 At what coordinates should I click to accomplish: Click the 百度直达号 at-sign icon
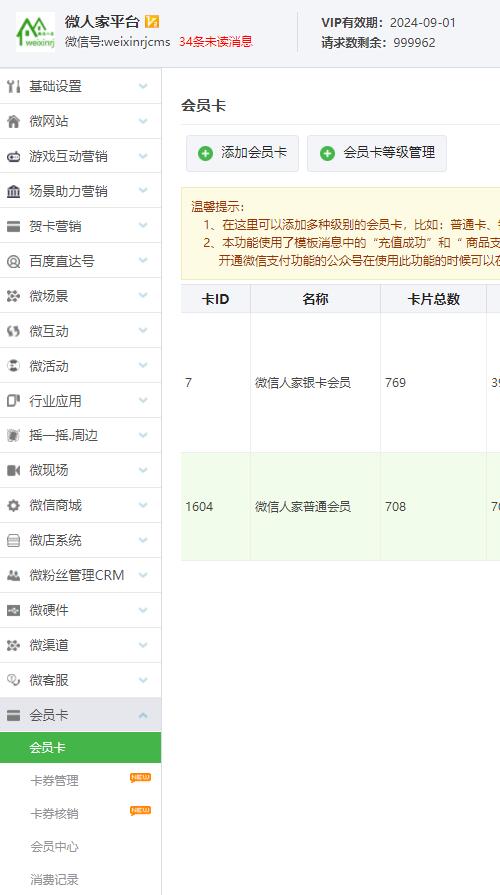coord(13,261)
